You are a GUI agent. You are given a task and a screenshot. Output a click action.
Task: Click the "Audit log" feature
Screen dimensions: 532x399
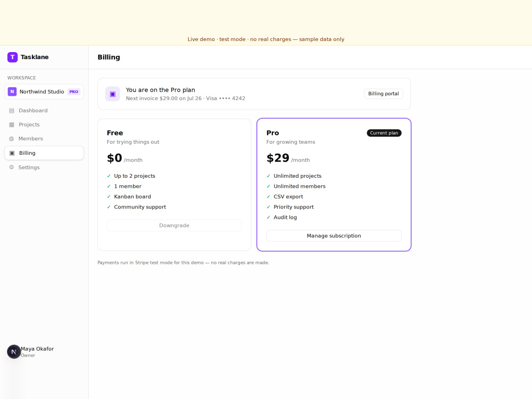tap(285, 217)
